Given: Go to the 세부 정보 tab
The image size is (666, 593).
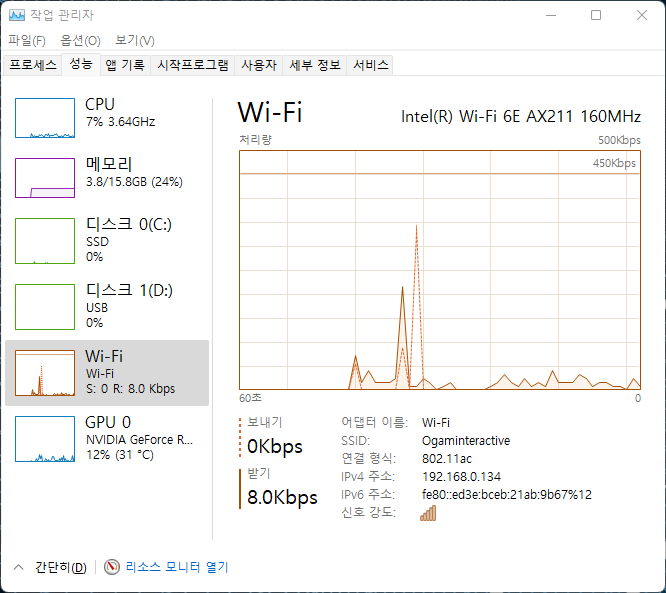Looking at the screenshot, I should [x=315, y=65].
